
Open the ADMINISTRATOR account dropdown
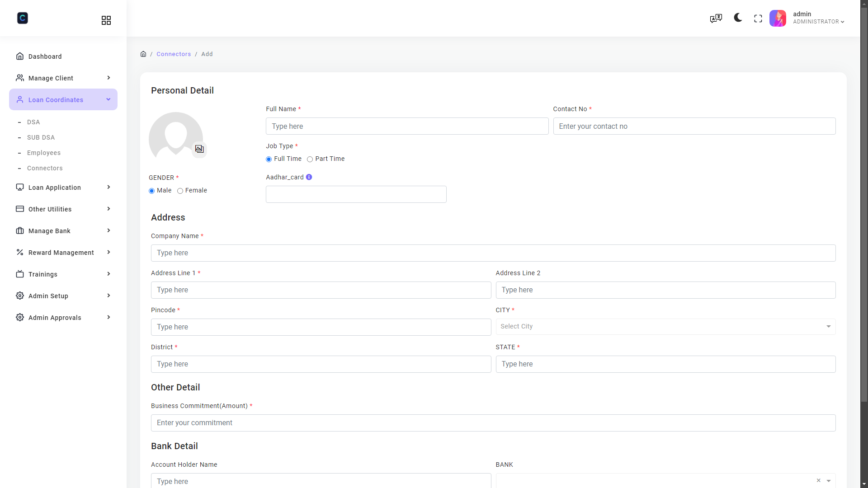coord(818,22)
